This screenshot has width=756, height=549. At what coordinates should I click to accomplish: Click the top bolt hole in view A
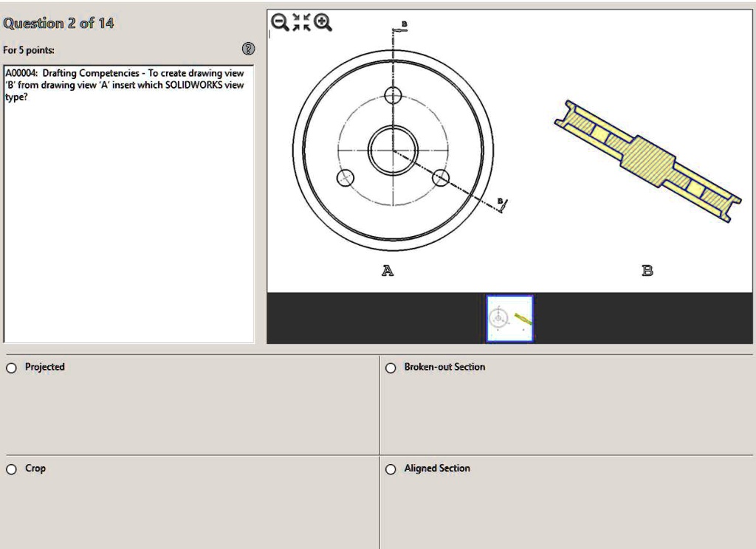coord(393,95)
